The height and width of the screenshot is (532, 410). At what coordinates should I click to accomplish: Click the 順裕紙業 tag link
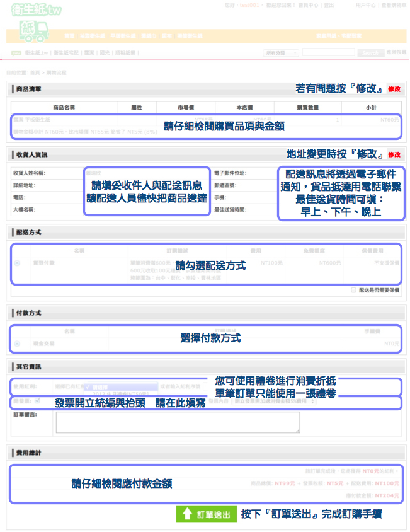pyautogui.click(x=125, y=53)
